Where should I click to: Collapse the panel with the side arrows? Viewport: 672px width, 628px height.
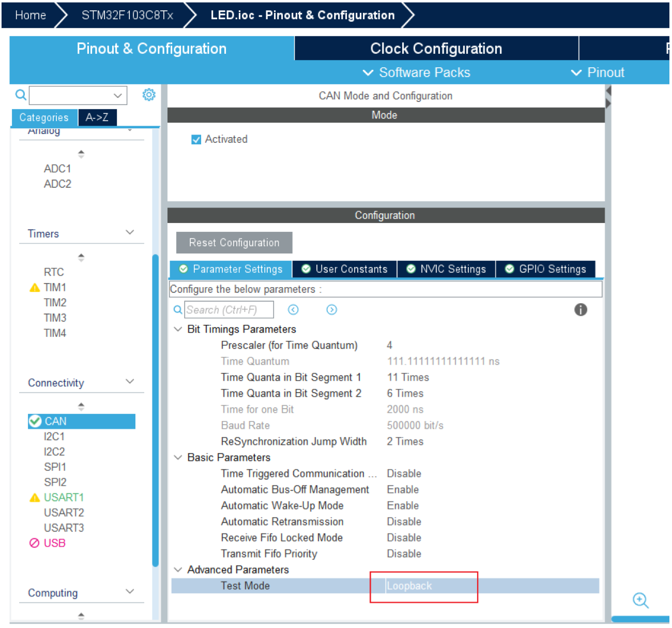(608, 97)
